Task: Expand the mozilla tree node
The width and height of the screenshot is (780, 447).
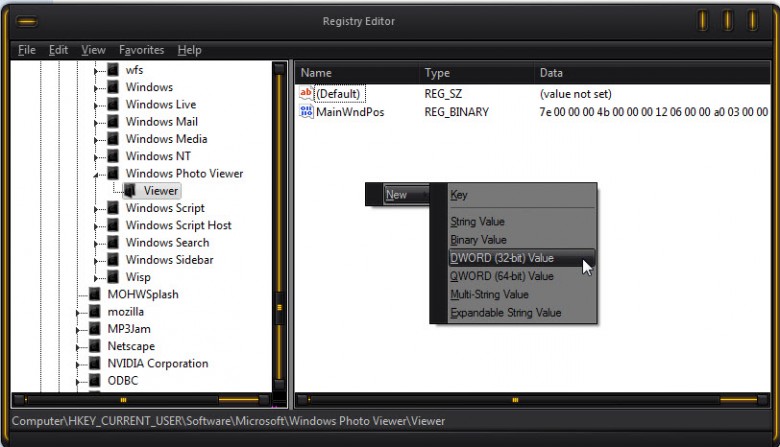Action: point(78,313)
